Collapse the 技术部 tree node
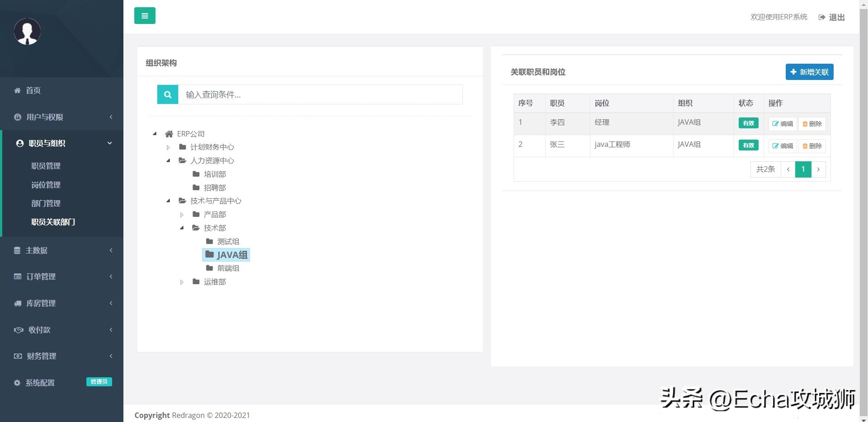This screenshot has width=868, height=422. pos(182,228)
